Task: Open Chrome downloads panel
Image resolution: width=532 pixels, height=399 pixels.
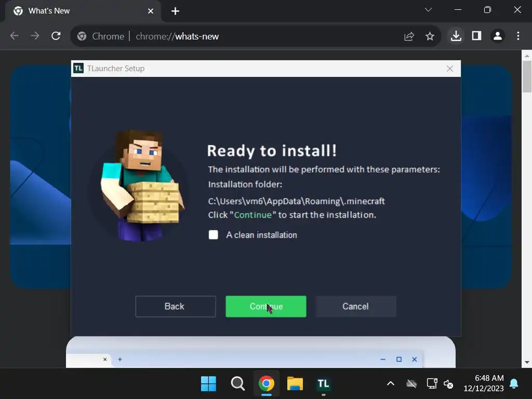Action: pyautogui.click(x=456, y=36)
